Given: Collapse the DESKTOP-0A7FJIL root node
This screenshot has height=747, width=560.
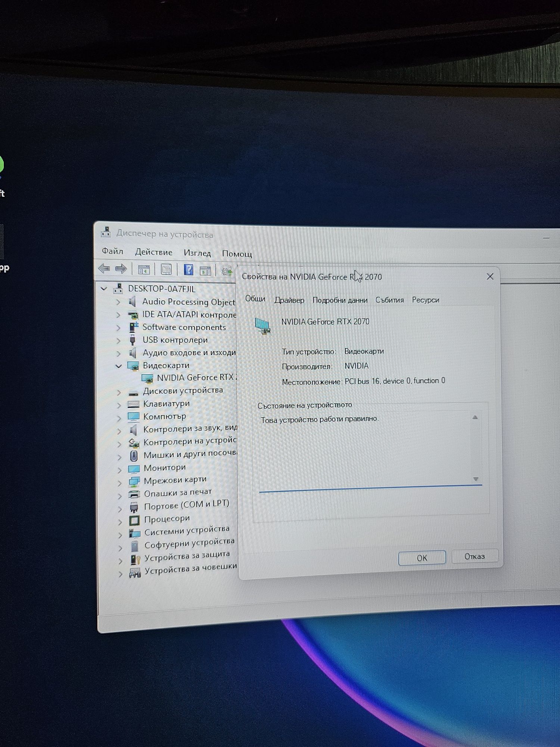Looking at the screenshot, I should [x=104, y=289].
